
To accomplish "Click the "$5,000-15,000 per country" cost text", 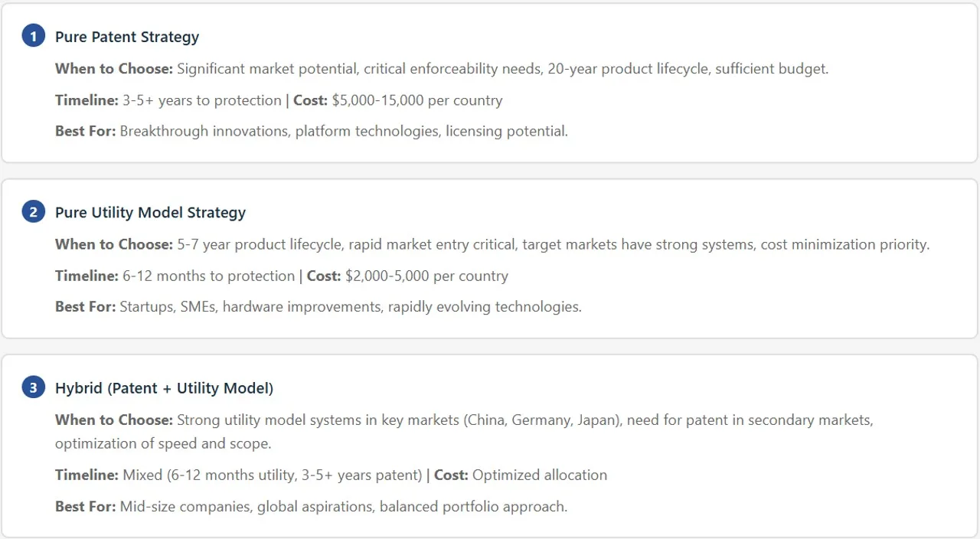I will pyautogui.click(x=417, y=100).
